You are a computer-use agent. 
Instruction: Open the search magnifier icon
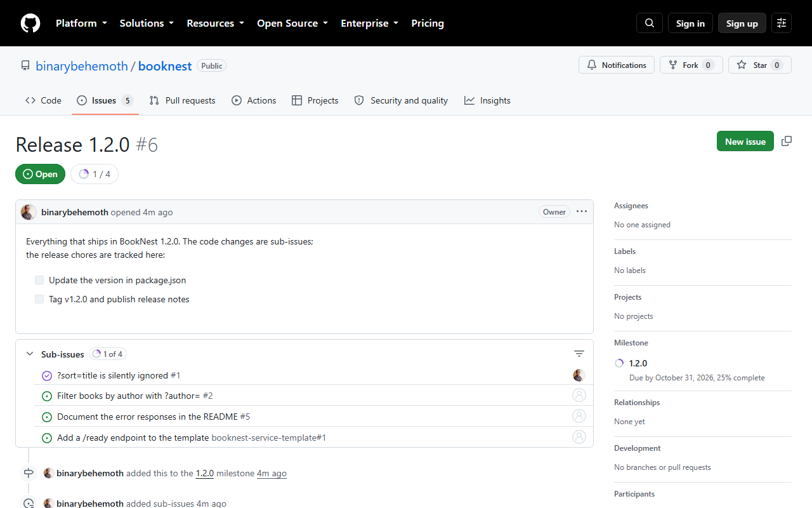tap(650, 23)
